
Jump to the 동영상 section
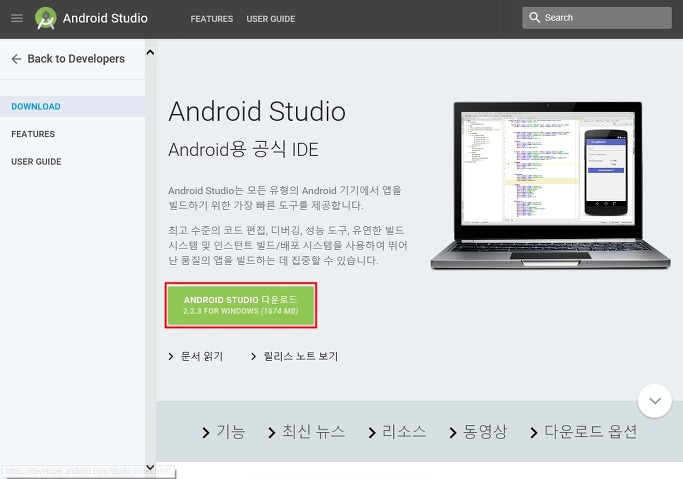pos(478,432)
